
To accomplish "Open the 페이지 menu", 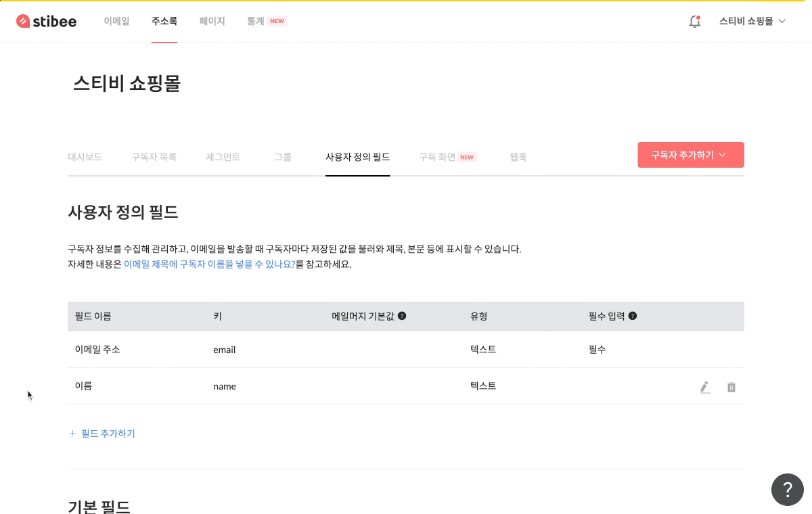I will (212, 22).
